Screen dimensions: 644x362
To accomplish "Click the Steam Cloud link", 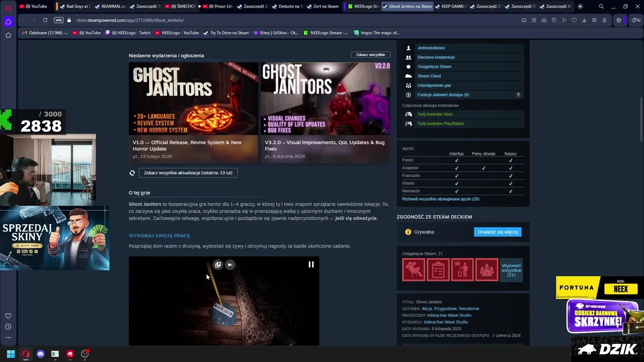I will [429, 76].
